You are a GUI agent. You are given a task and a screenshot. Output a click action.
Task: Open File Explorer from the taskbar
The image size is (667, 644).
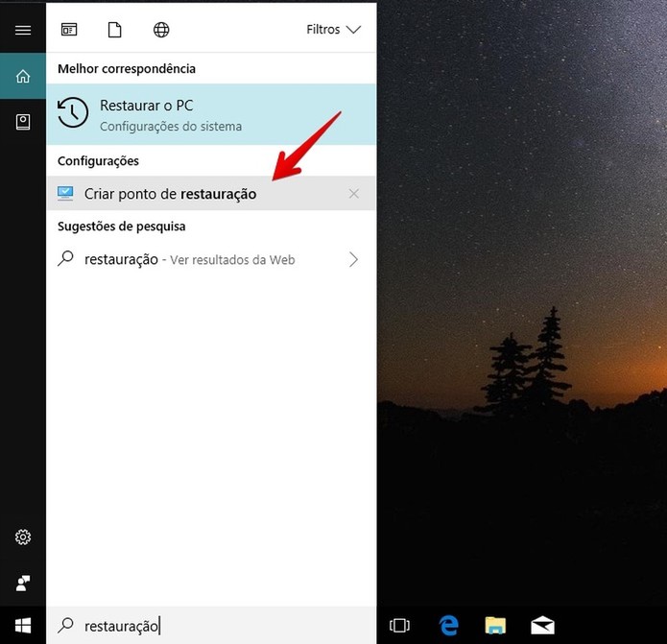(495, 625)
